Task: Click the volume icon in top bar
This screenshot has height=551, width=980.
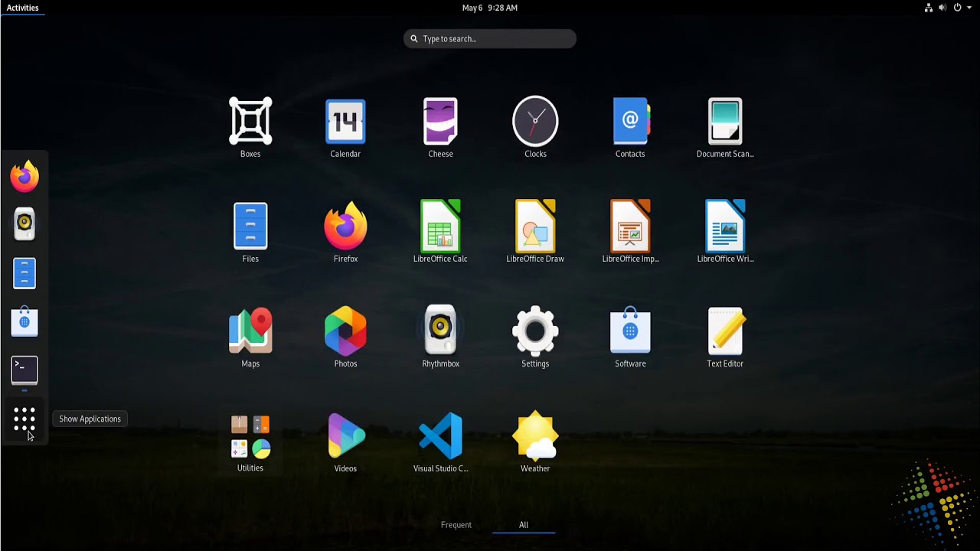Action: 943,8
